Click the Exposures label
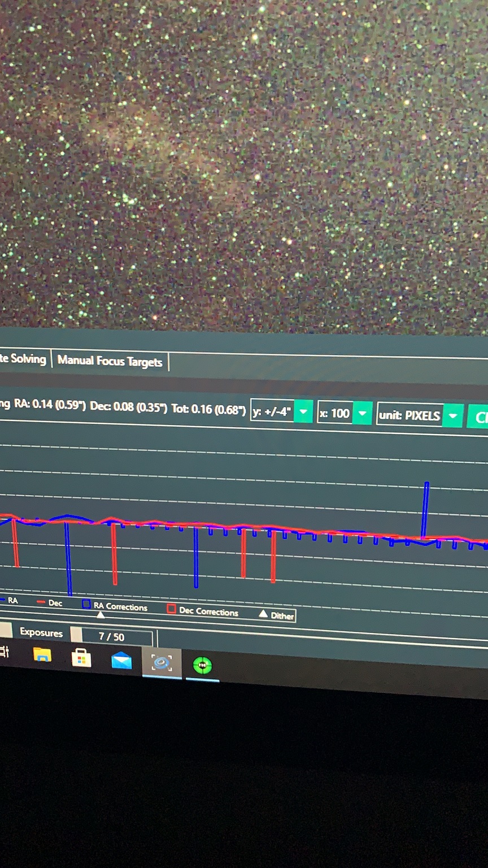The width and height of the screenshot is (488, 868). 41,632
